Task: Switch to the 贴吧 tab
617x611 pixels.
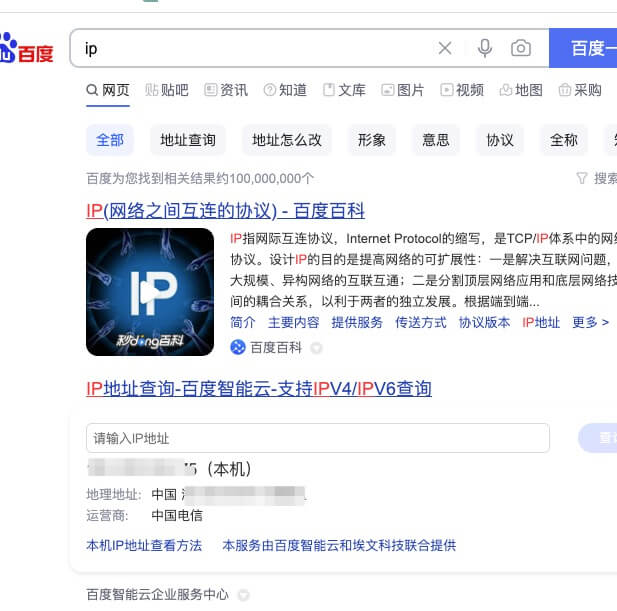Action: tap(166, 90)
